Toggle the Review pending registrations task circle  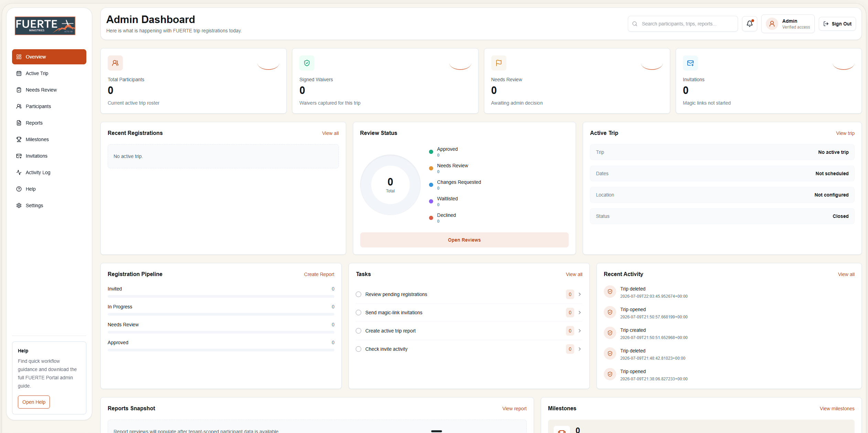point(358,294)
